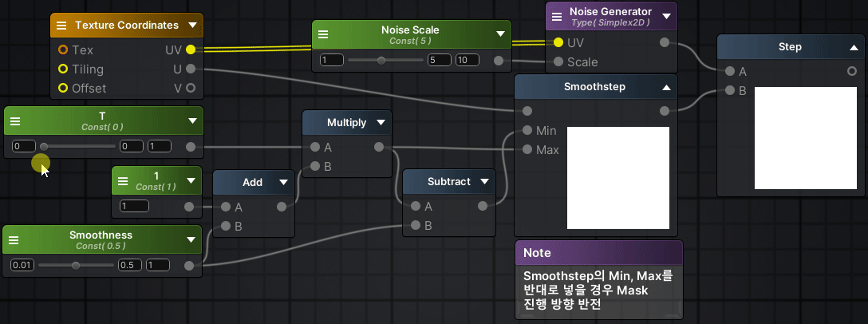Click the Offset input port
The image size is (868, 324).
(x=63, y=88)
